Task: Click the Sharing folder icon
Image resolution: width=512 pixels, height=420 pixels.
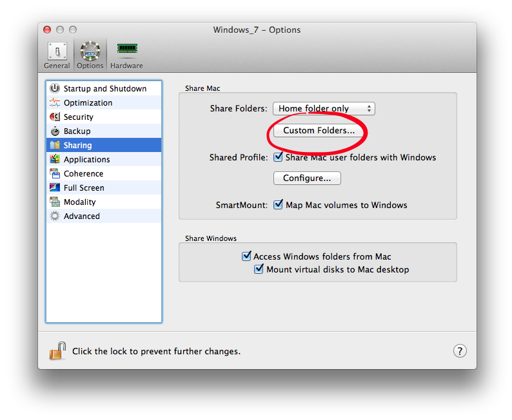Action: tap(55, 145)
